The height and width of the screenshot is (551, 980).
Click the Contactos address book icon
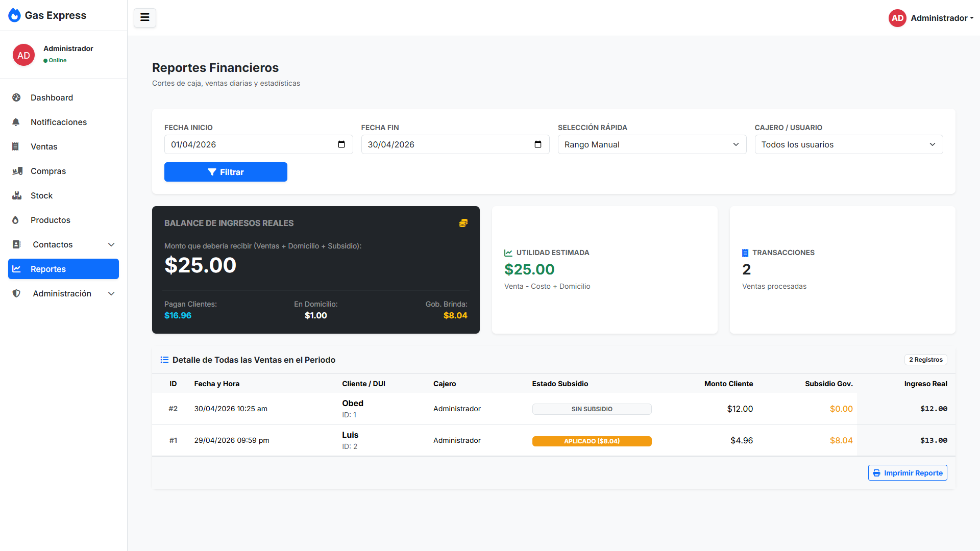[x=17, y=244]
